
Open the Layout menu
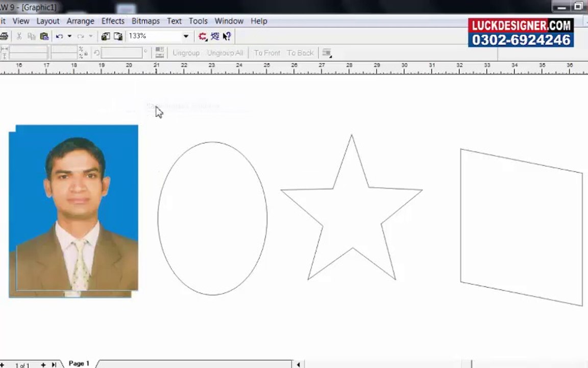[x=48, y=21]
